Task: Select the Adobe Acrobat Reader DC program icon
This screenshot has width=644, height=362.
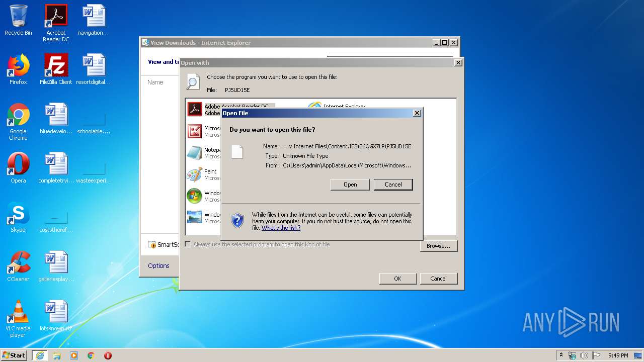Action: click(194, 109)
